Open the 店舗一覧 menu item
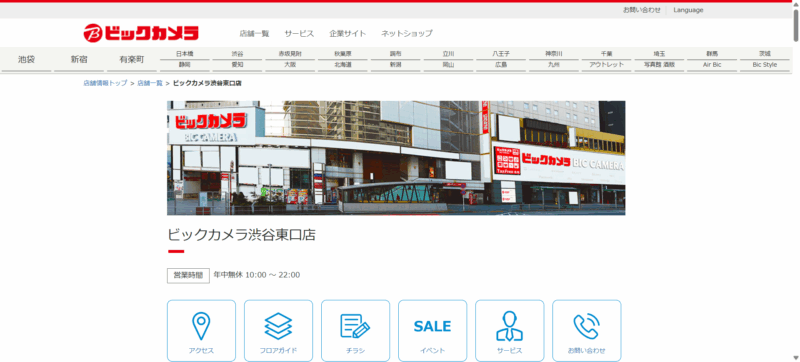Image resolution: width=800 pixels, height=362 pixels. tap(254, 34)
